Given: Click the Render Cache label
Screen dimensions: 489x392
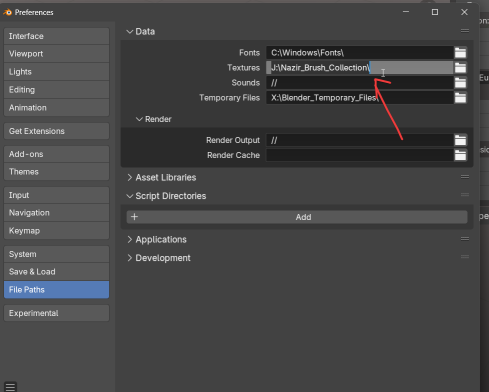Looking at the screenshot, I should pos(233,155).
